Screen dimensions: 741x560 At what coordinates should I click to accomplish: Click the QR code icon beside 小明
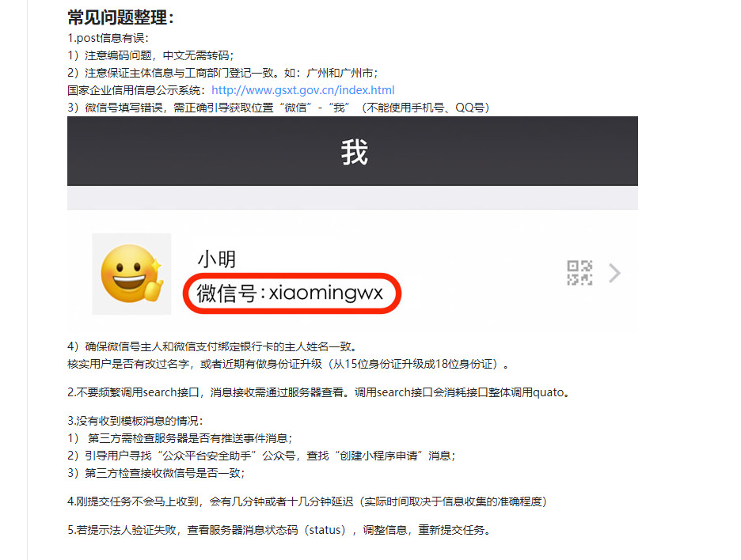[579, 273]
